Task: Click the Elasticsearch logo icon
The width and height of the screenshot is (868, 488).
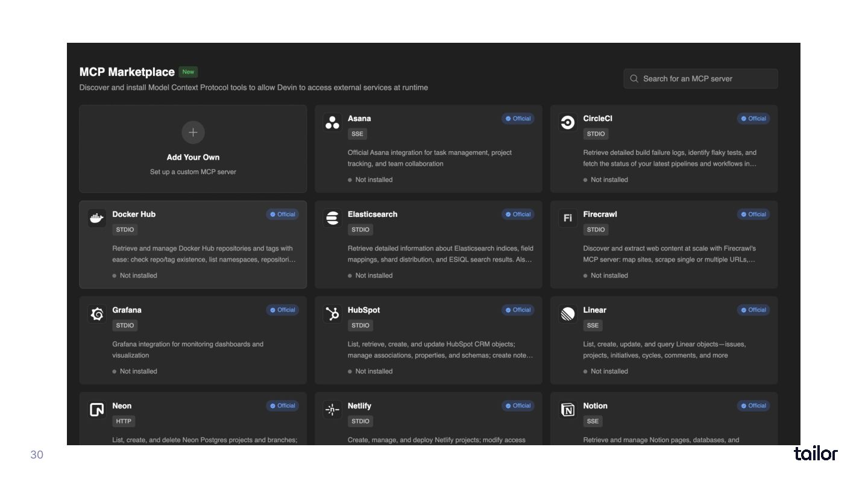Action: coord(332,218)
